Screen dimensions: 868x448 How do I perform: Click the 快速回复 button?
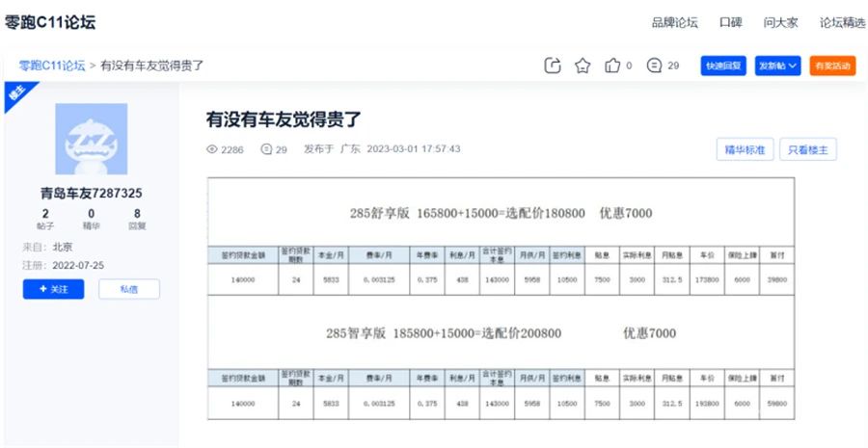722,66
